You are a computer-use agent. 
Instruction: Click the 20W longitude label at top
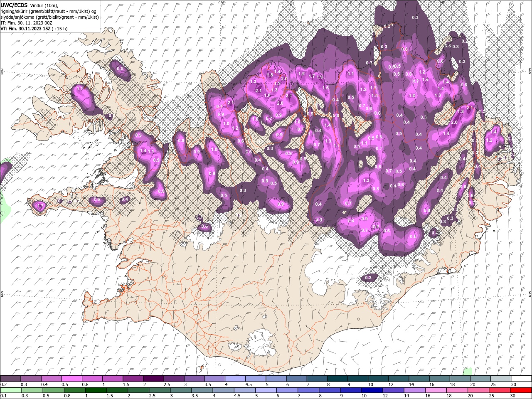(x=222, y=2)
